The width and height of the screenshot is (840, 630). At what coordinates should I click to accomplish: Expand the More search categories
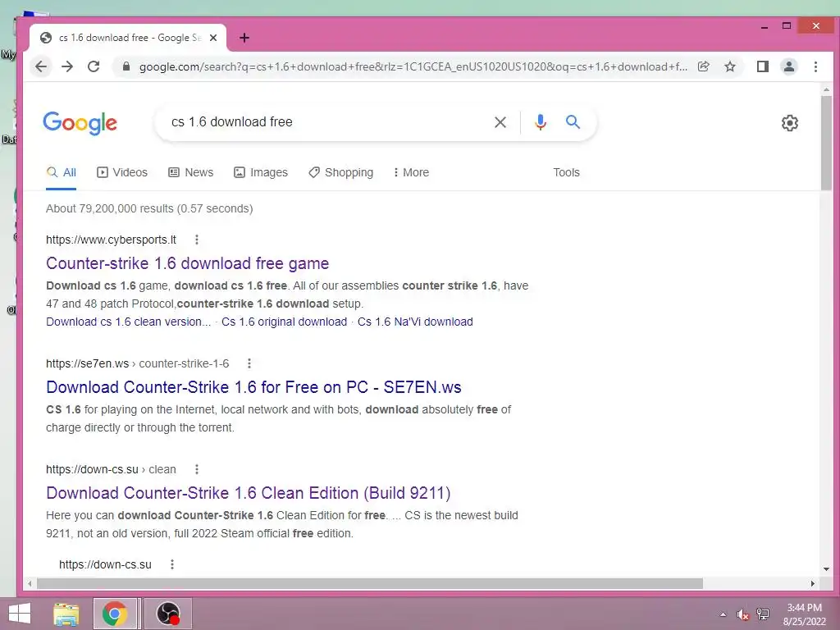click(411, 172)
